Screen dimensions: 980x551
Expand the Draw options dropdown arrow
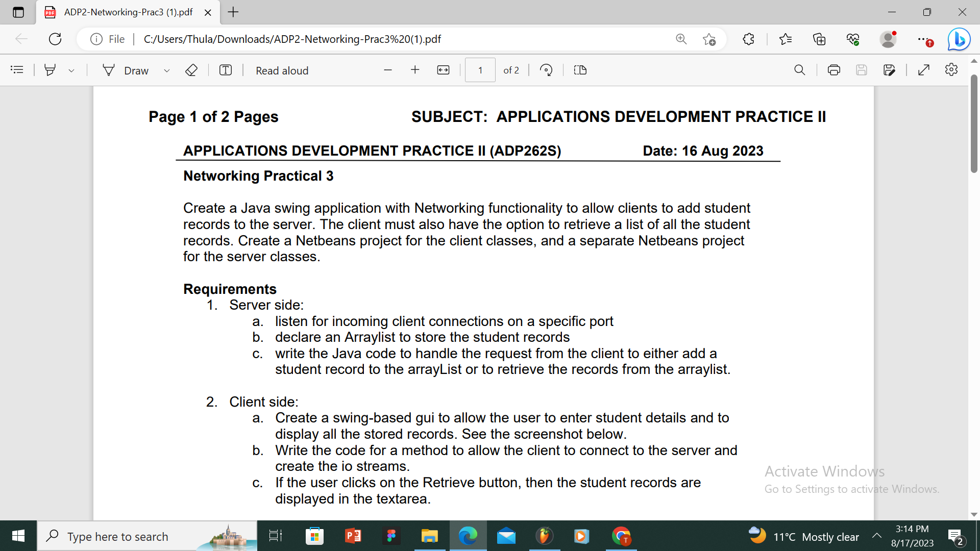(166, 70)
